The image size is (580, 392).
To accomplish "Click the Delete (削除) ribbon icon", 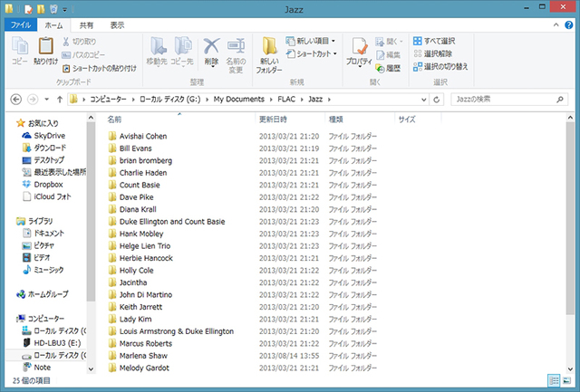I will pos(212,51).
